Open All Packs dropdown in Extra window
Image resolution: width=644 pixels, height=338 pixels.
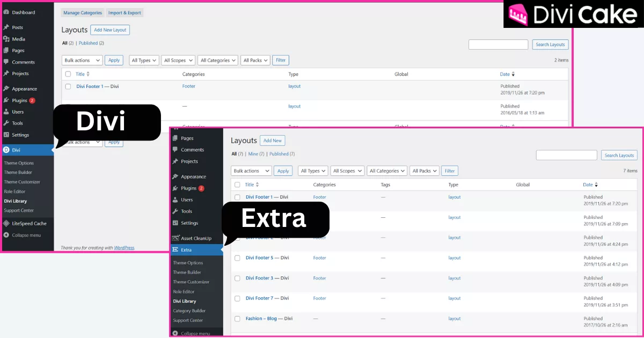click(425, 171)
